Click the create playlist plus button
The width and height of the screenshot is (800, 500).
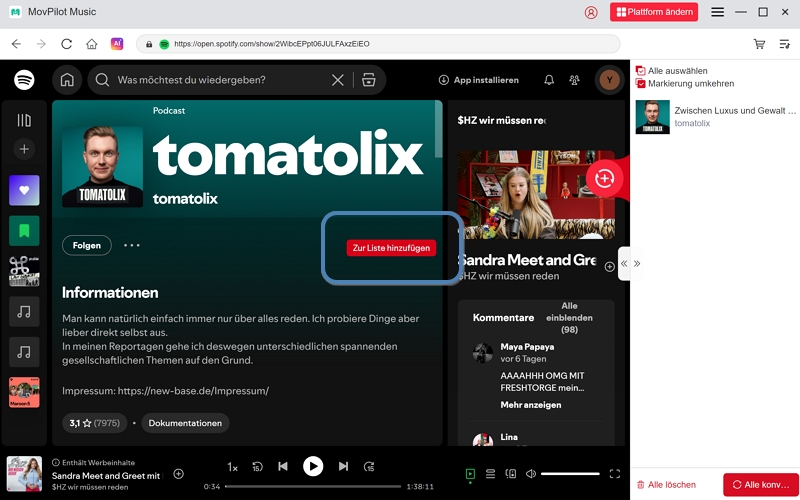coord(24,149)
